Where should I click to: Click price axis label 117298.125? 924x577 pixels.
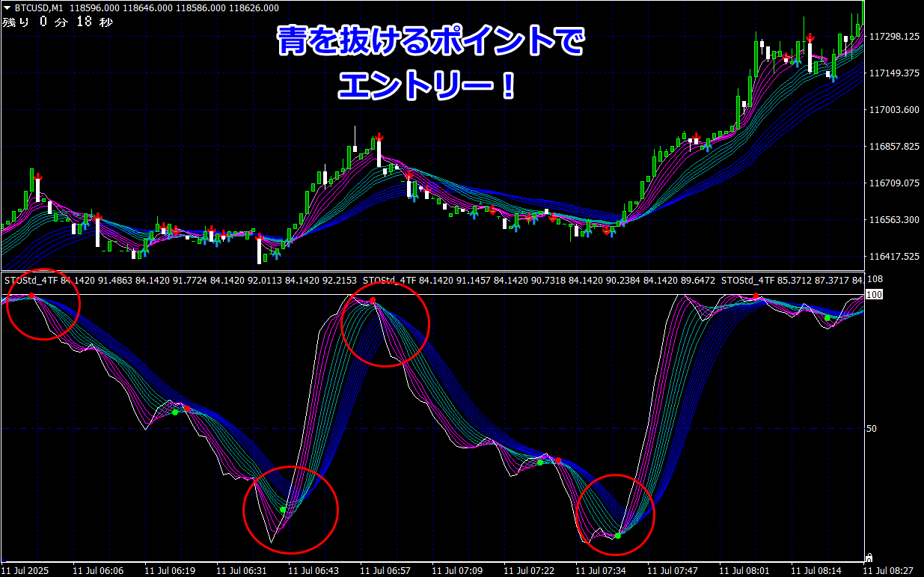[x=894, y=37]
